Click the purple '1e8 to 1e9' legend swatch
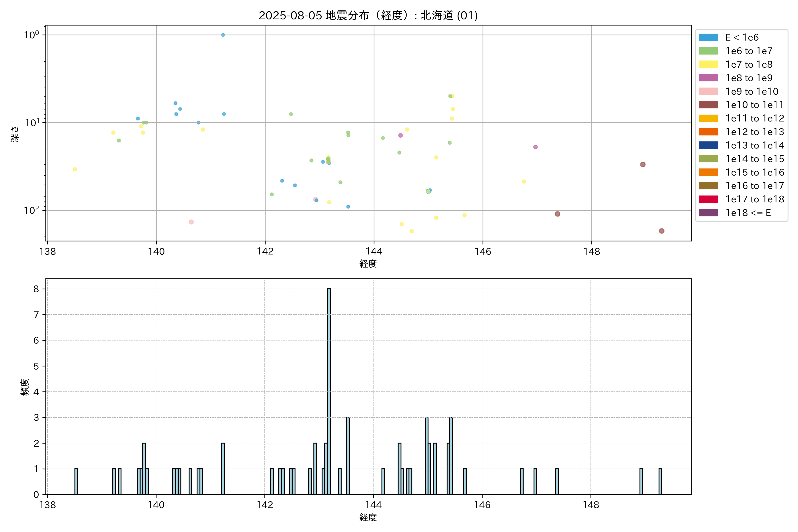The height and width of the screenshot is (532, 798). click(708, 78)
